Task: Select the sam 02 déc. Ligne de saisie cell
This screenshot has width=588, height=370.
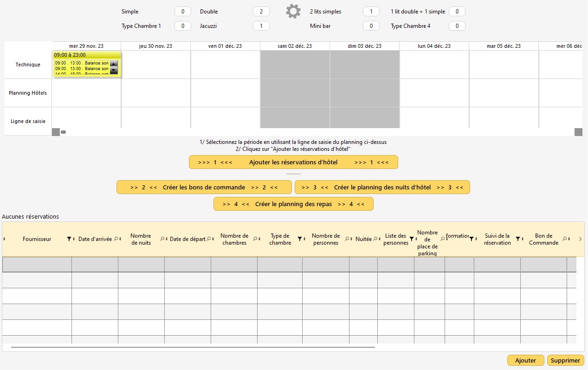Action: [x=295, y=118]
